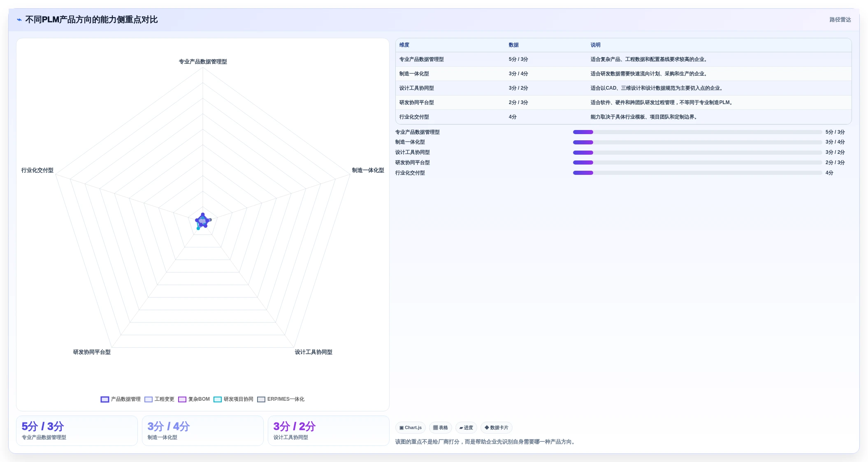
Task: Toggle the ERP/MES一体化 legend series
Action: 281,399
